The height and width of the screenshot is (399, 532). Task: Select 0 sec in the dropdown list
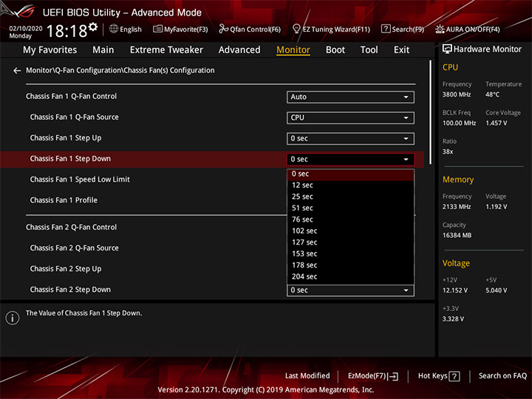(350, 174)
